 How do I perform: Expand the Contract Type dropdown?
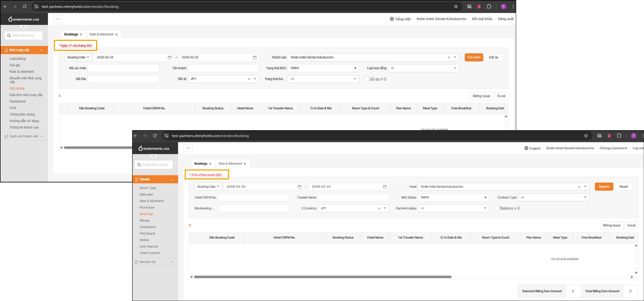pyautogui.click(x=553, y=197)
